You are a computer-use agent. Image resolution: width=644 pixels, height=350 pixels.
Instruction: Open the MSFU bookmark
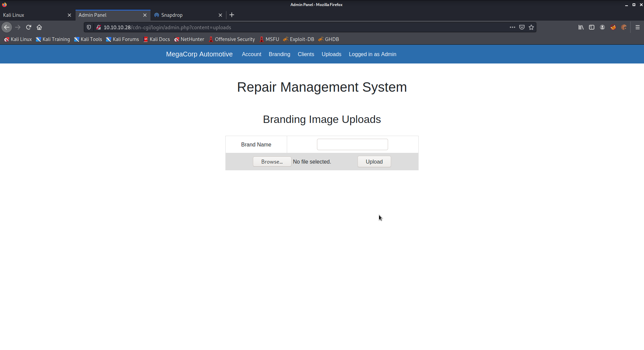tap(269, 39)
